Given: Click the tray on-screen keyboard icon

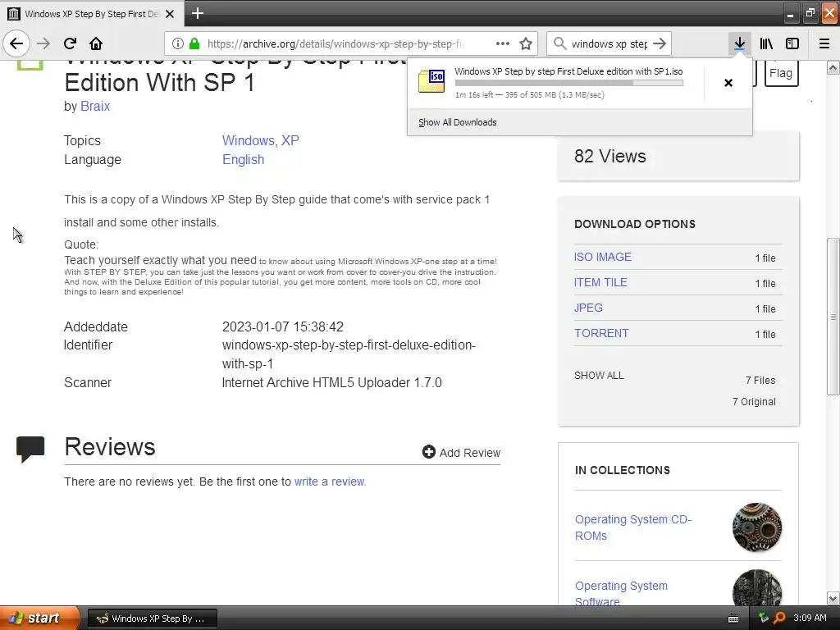Looking at the screenshot, I should click(733, 619).
